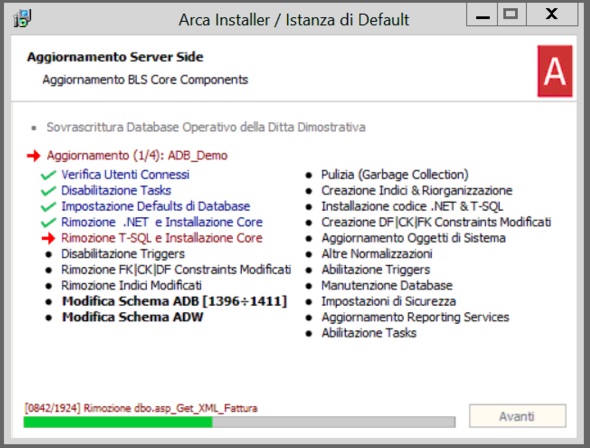590x448 pixels.
Task: Click 'Rimozione T-SQL e Installazione Core' step
Action: (x=162, y=238)
